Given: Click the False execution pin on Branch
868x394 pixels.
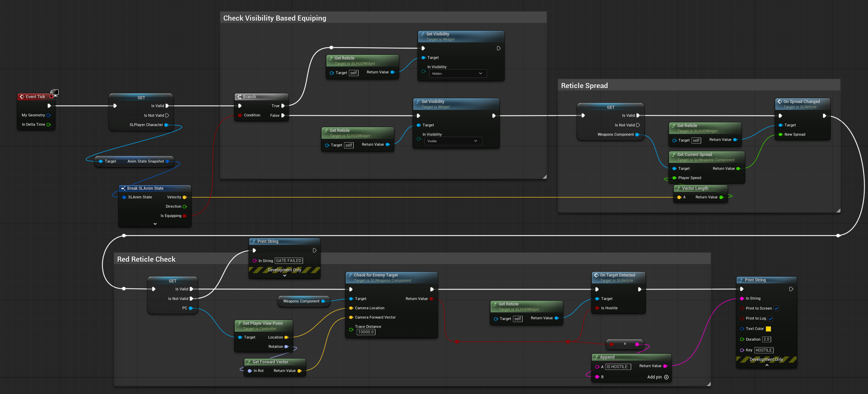Looking at the screenshot, I should (x=283, y=115).
